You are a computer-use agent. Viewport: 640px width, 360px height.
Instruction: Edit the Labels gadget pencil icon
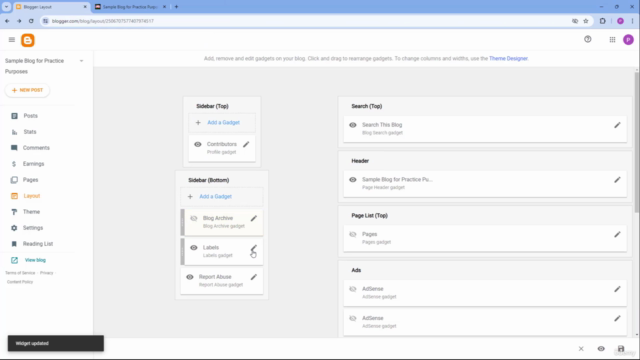pos(253,248)
